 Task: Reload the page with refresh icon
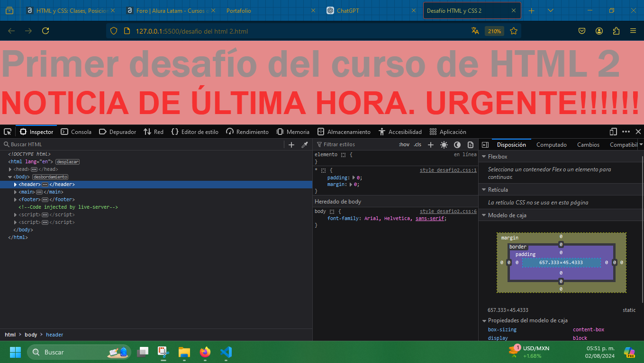pyautogui.click(x=45, y=31)
